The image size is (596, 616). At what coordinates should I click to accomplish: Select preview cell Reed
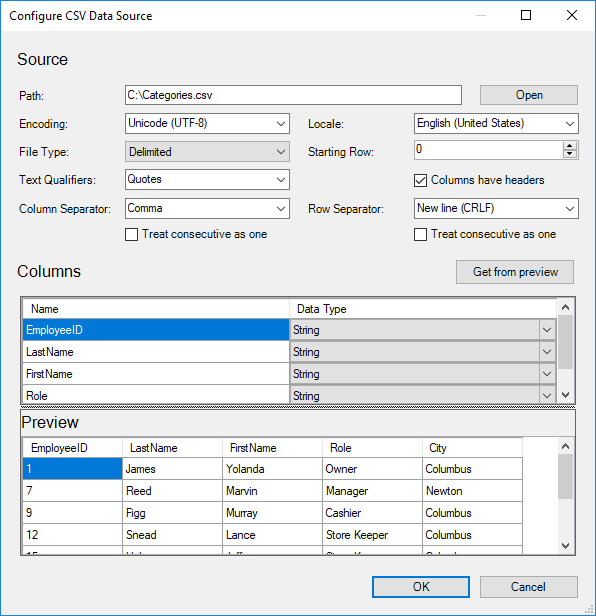pyautogui.click(x=172, y=491)
